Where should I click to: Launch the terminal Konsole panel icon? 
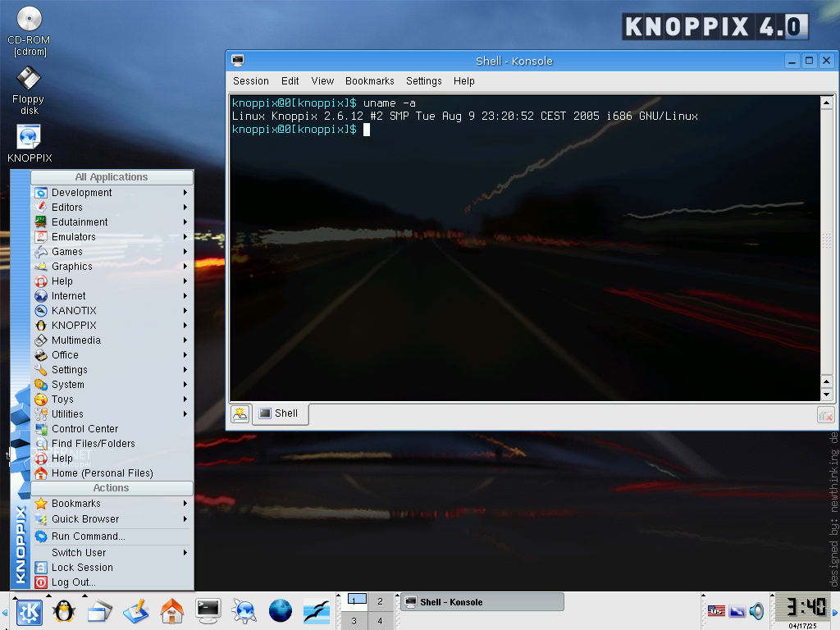[x=208, y=611]
